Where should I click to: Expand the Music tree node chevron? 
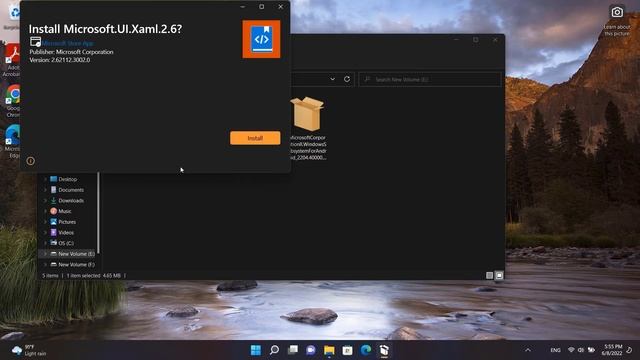pyautogui.click(x=45, y=211)
